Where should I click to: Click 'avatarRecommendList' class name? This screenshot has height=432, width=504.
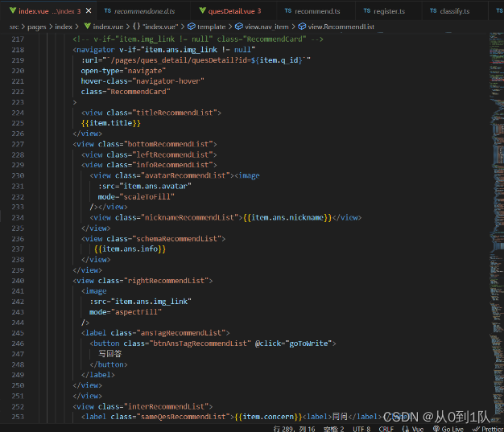pyautogui.click(x=185, y=175)
